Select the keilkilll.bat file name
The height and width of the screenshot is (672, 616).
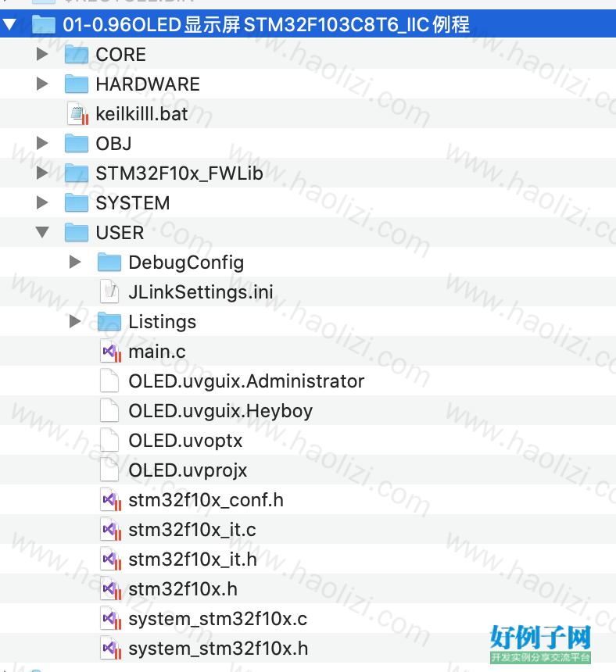point(142,114)
